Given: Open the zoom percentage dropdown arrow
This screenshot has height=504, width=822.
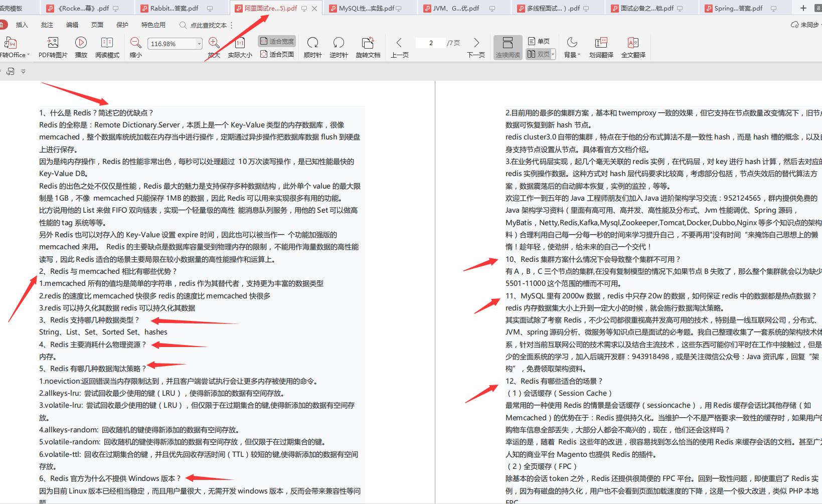Looking at the screenshot, I should point(199,44).
